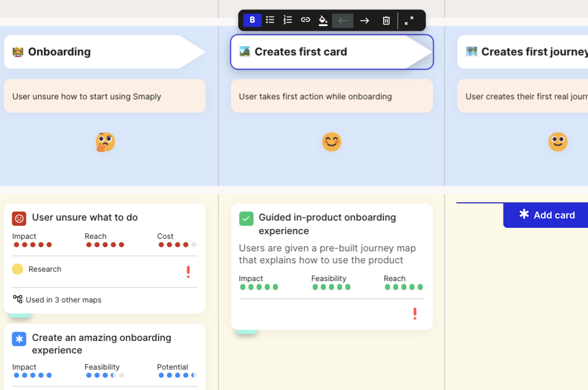The width and height of the screenshot is (588, 390).
Task: Open the 'Create an amazing onboarding experience' card
Action: point(101,344)
